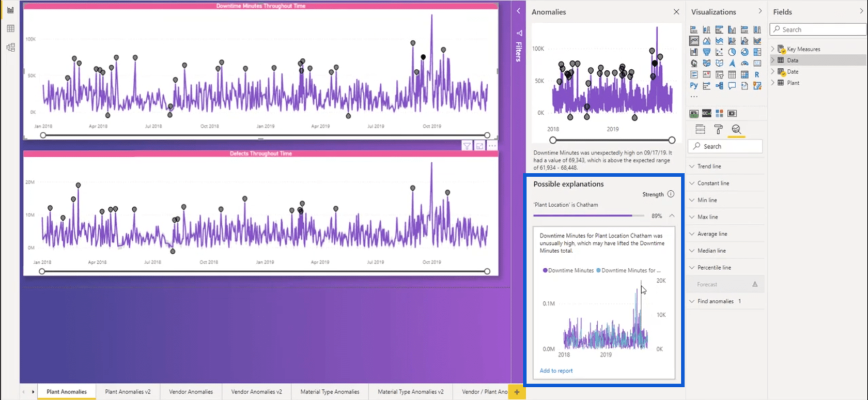Select the area chart visual

706,41
